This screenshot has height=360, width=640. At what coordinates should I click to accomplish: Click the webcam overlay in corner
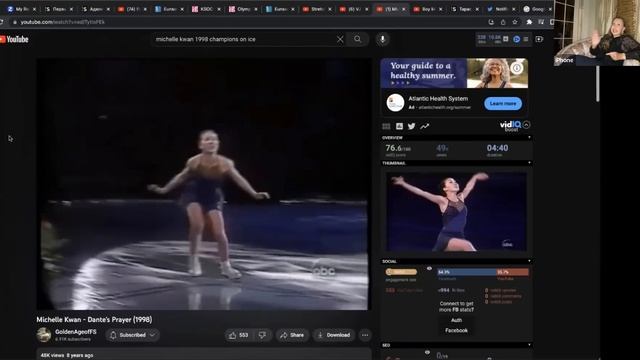pos(597,33)
